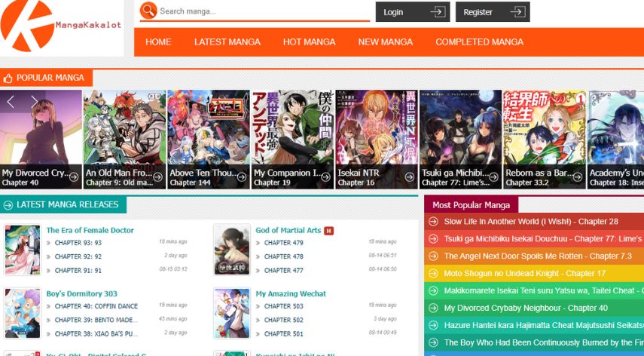Click arrow icon beside The Angel Next Door
This screenshot has width=644, height=356.
coord(433,256)
